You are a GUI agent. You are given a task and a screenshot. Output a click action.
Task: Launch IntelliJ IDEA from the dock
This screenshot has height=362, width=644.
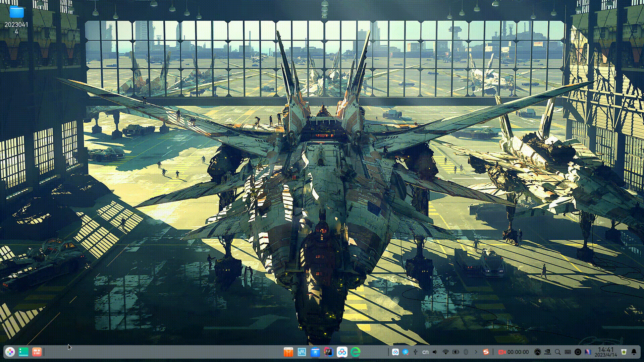click(x=328, y=352)
